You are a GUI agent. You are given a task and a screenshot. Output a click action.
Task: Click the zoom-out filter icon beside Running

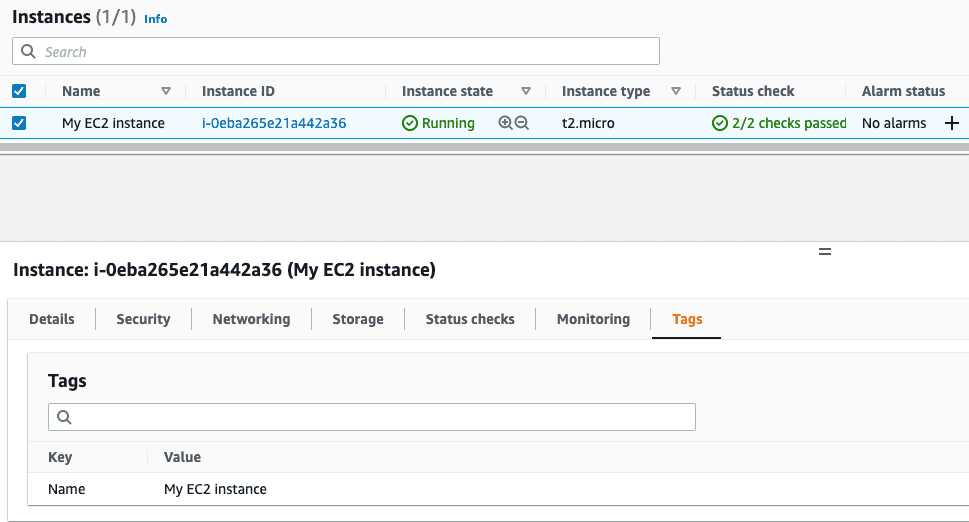click(522, 123)
